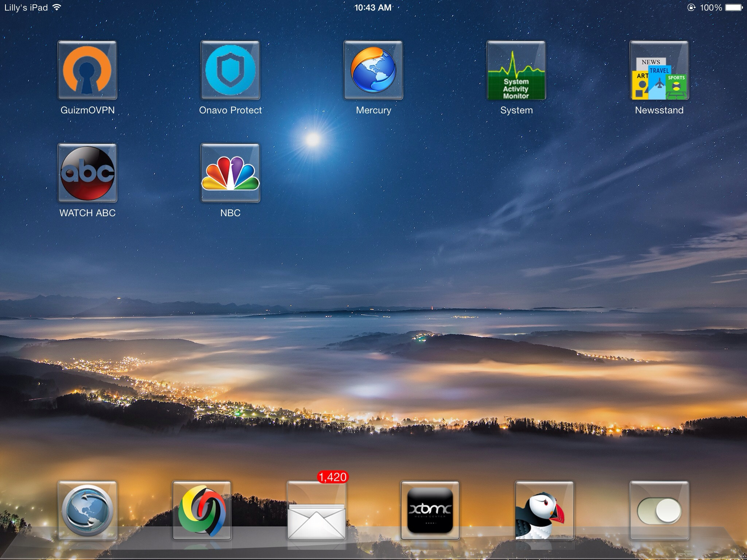
Task: Open the GuizmOVPN app
Action: (87, 70)
